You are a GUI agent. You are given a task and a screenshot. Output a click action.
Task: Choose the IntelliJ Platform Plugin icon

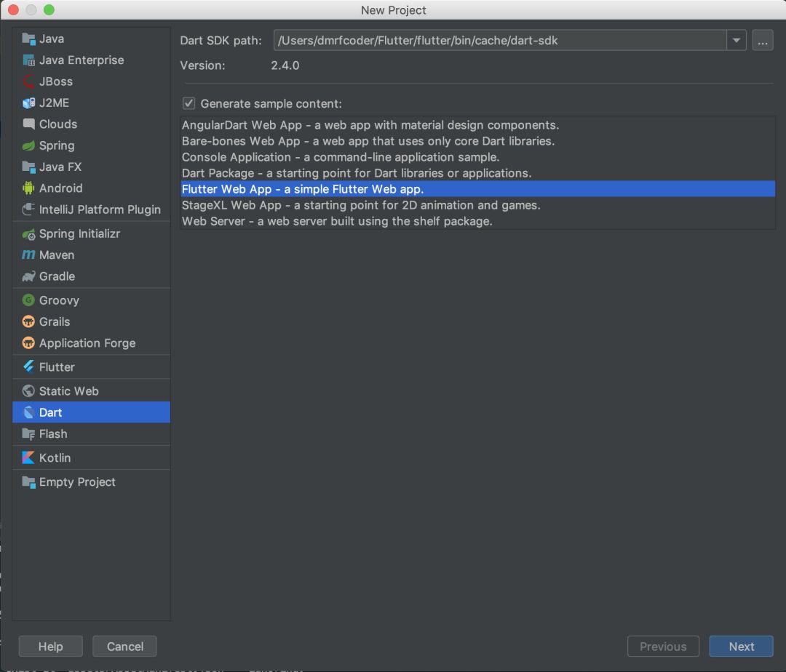pyautogui.click(x=28, y=209)
